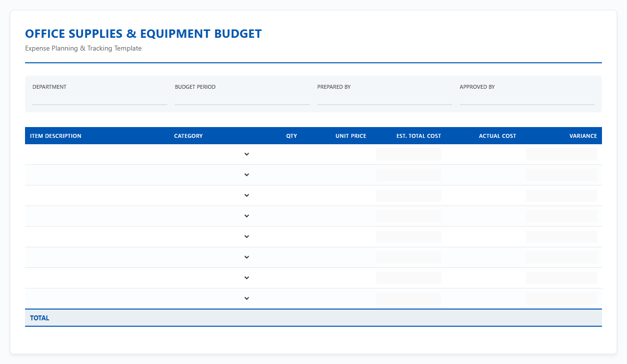This screenshot has height=364, width=627.
Task: Click into the Approved By field
Action: (x=527, y=99)
